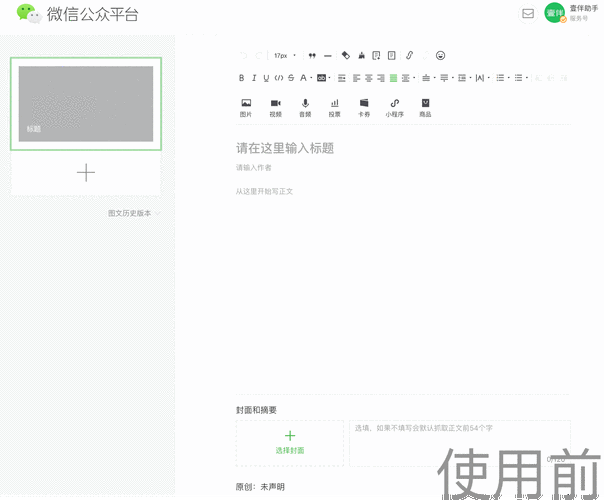The image size is (604, 500).
Task: Toggle strikethrough formatting
Action: click(291, 78)
